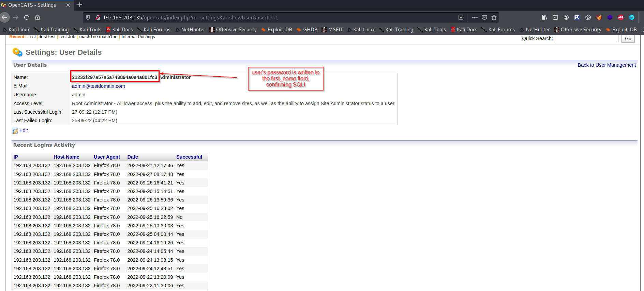Open first NetHunter bookmark
Screen dimensions: 644x291
pyautogui.click(x=190, y=30)
